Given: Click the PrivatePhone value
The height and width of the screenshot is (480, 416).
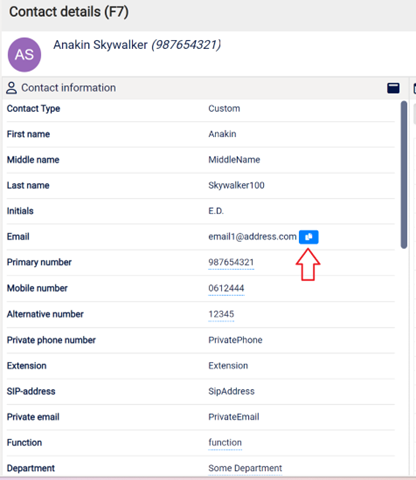Looking at the screenshot, I should point(235,340).
